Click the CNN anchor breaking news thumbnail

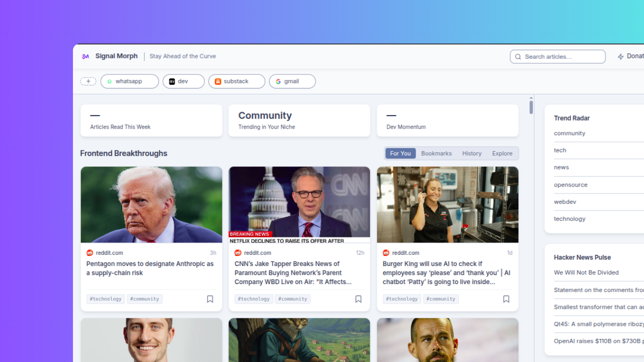click(299, 205)
